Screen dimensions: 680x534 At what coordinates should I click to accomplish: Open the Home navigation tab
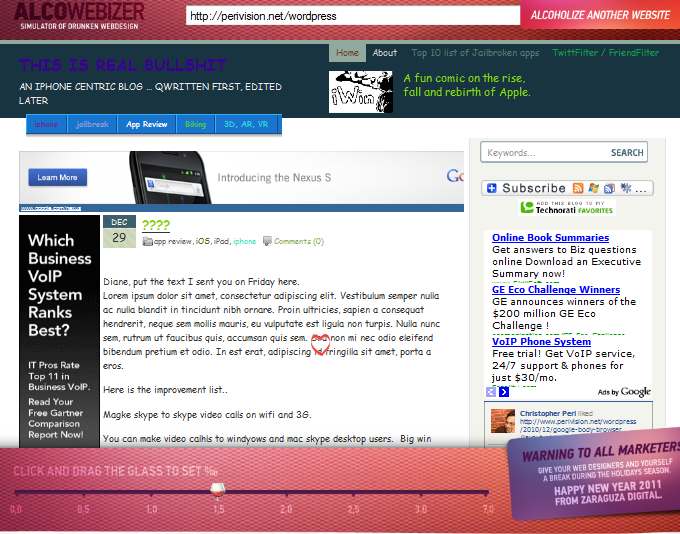[347, 53]
